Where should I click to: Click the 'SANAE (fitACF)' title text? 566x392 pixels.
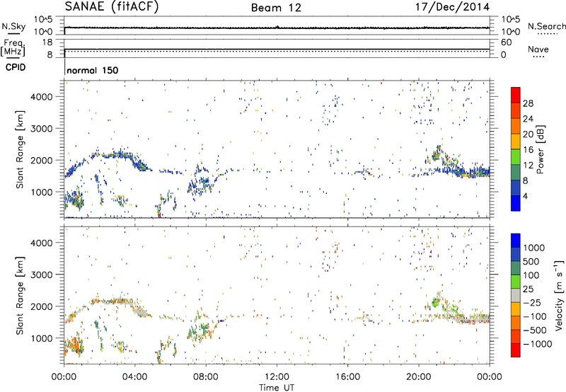click(x=112, y=7)
